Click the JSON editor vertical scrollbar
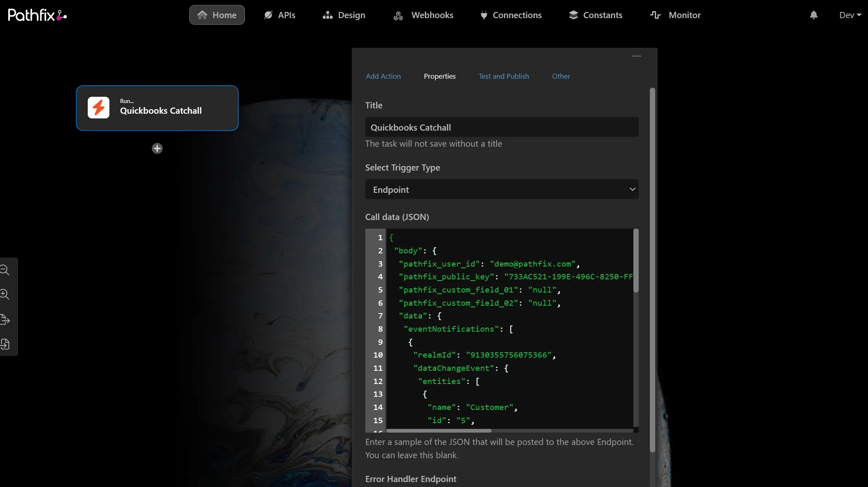 click(x=636, y=261)
